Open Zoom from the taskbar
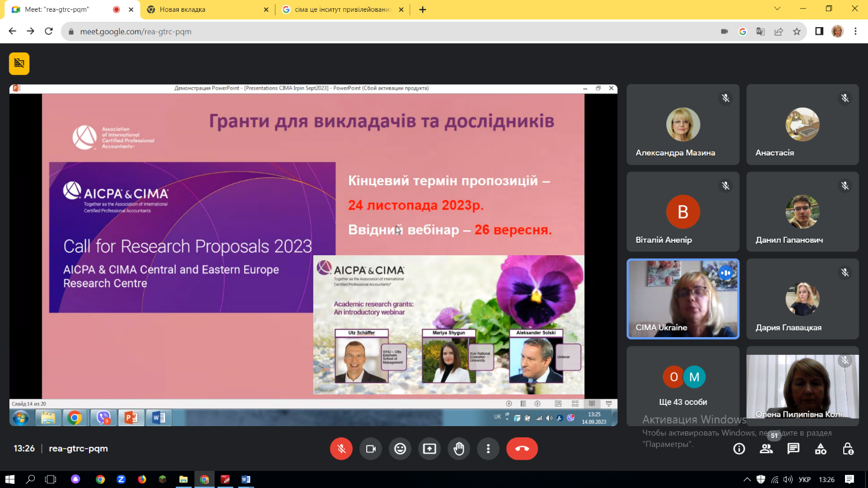The image size is (868, 488). (121, 479)
